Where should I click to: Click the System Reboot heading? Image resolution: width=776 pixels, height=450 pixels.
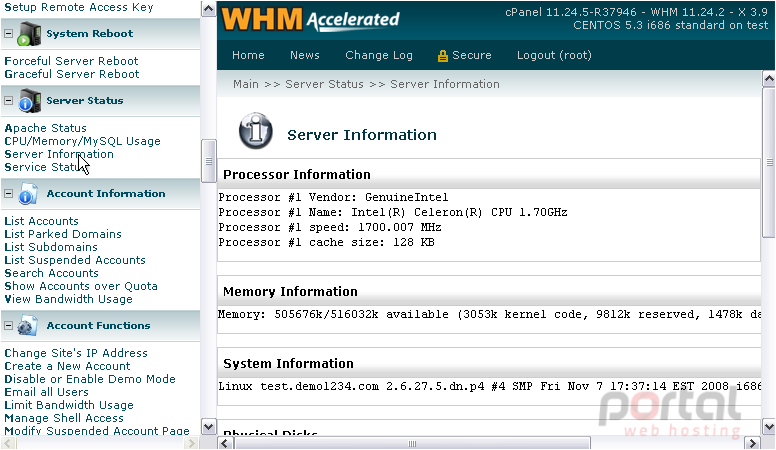(90, 34)
